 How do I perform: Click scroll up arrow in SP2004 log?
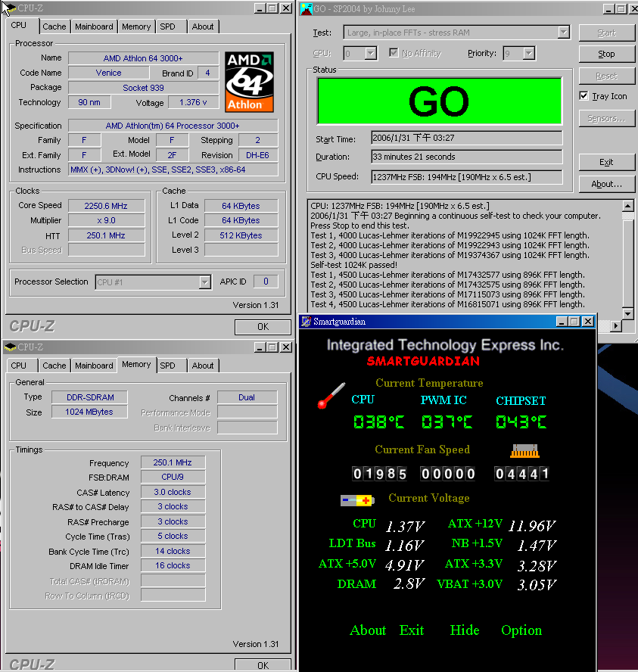point(627,206)
